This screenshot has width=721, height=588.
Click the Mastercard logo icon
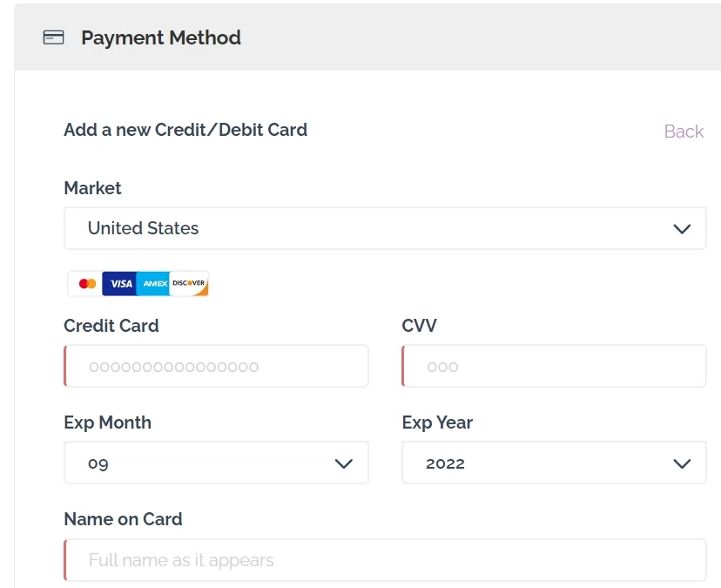click(x=86, y=284)
